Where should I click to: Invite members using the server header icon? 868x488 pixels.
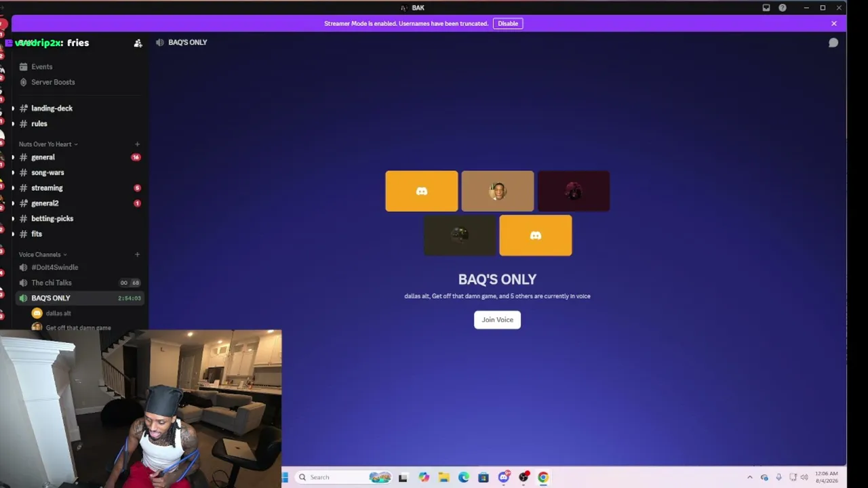coord(138,43)
